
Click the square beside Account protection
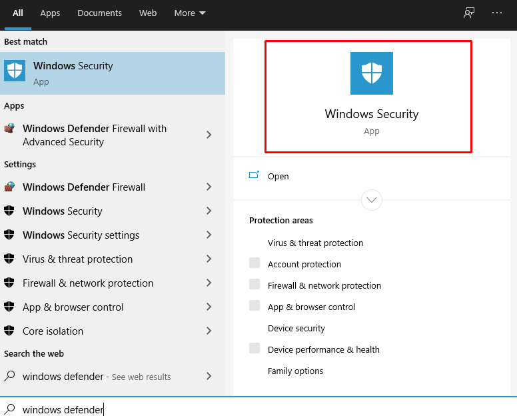(x=255, y=263)
